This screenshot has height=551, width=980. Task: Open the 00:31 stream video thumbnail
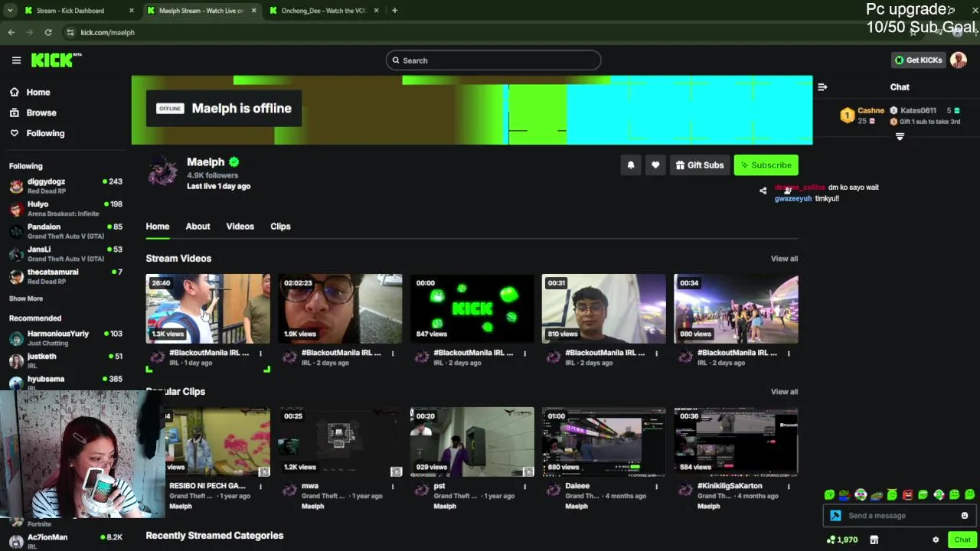[604, 308]
